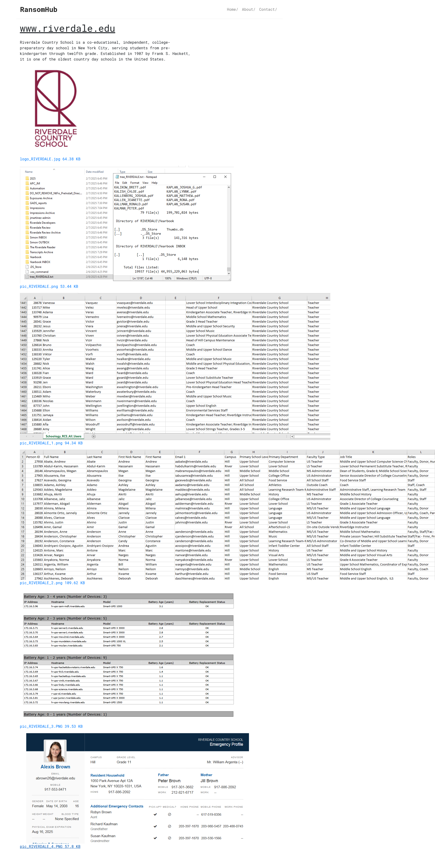Click the Riverdale Review Archive folder icon
This screenshot has width=435, height=868.
27,233
